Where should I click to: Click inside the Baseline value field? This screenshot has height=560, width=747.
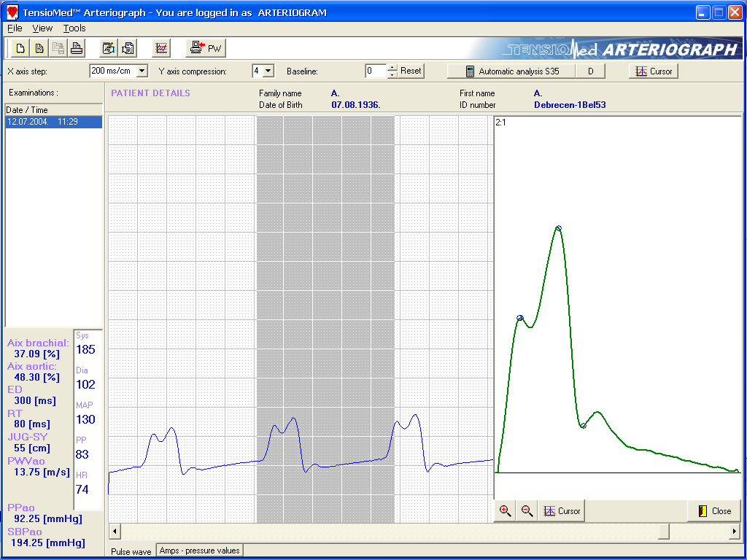376,71
